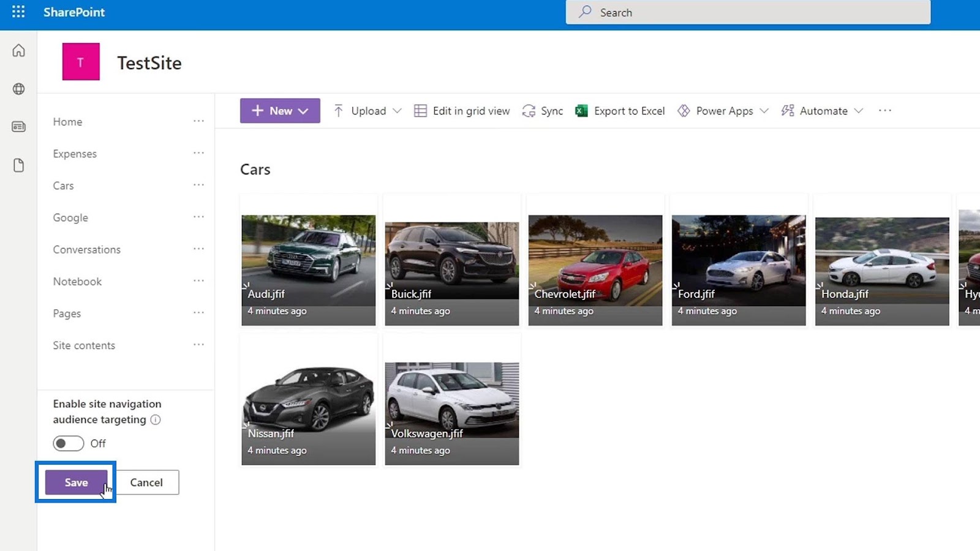Open the Buick.jfif thumbnail

click(x=452, y=274)
